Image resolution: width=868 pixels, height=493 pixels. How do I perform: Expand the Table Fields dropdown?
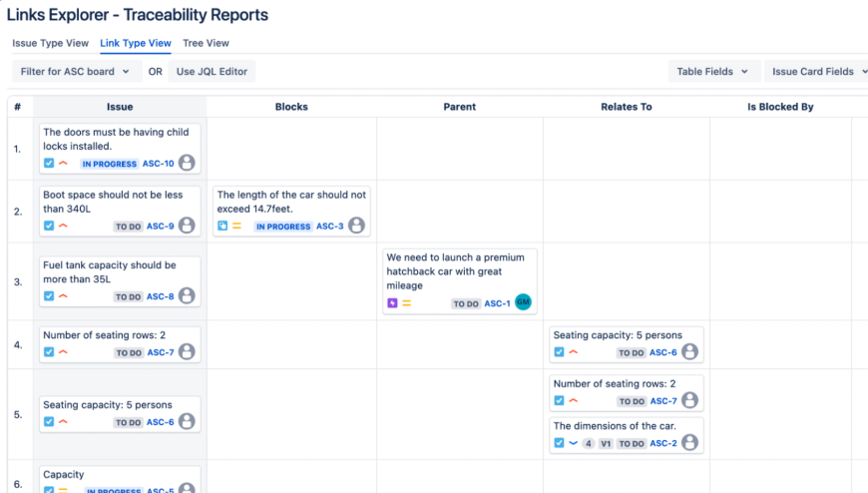pos(712,72)
